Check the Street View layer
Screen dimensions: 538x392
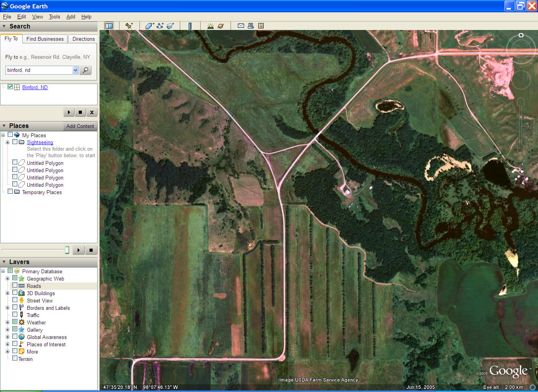pos(15,300)
